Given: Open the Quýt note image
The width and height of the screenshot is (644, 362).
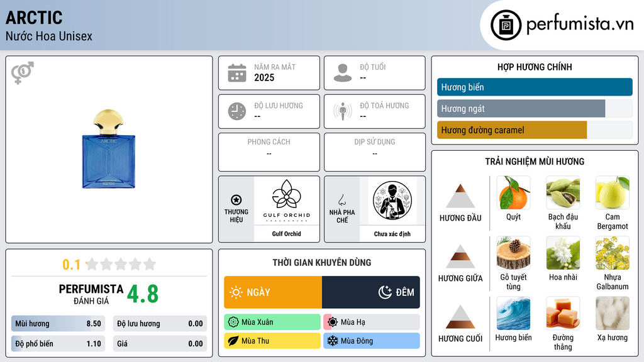Looking at the screenshot, I should point(513,193).
